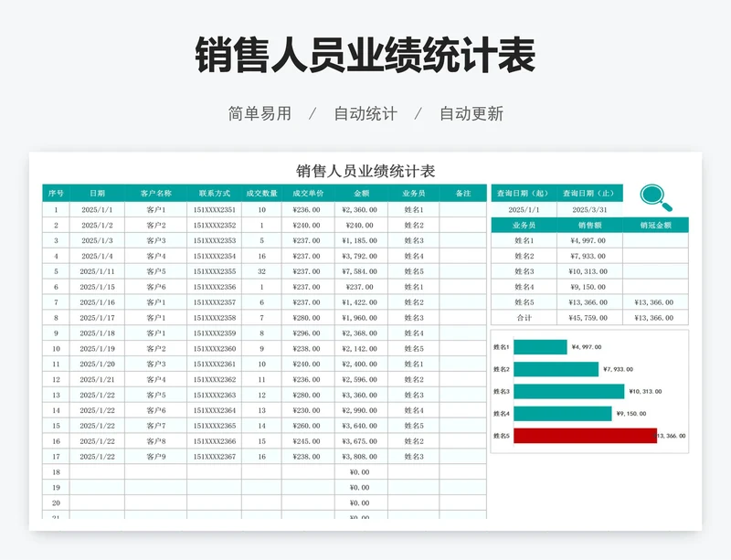Select phone cell 151XXXX2360

click(215, 349)
